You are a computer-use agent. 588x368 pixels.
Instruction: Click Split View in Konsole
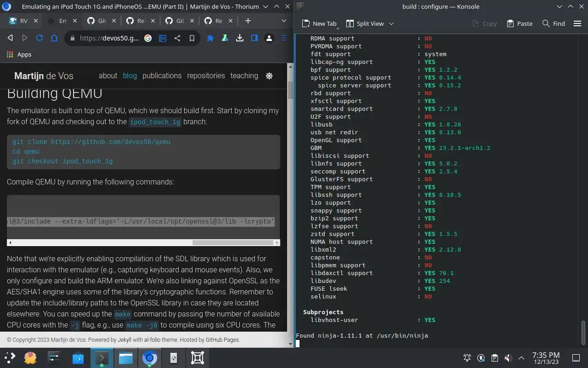(365, 23)
